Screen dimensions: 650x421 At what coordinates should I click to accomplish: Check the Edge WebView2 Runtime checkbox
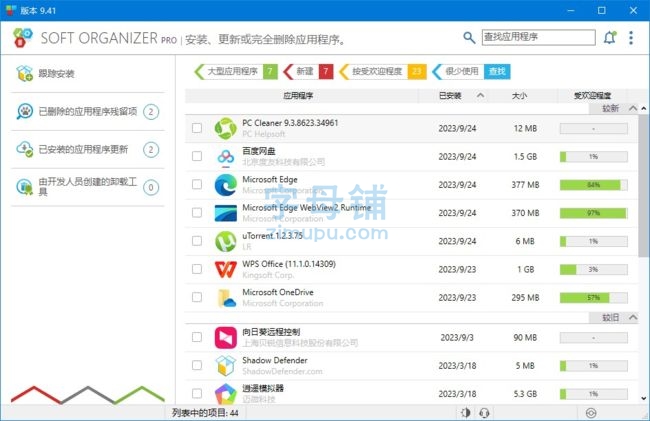[x=197, y=212]
